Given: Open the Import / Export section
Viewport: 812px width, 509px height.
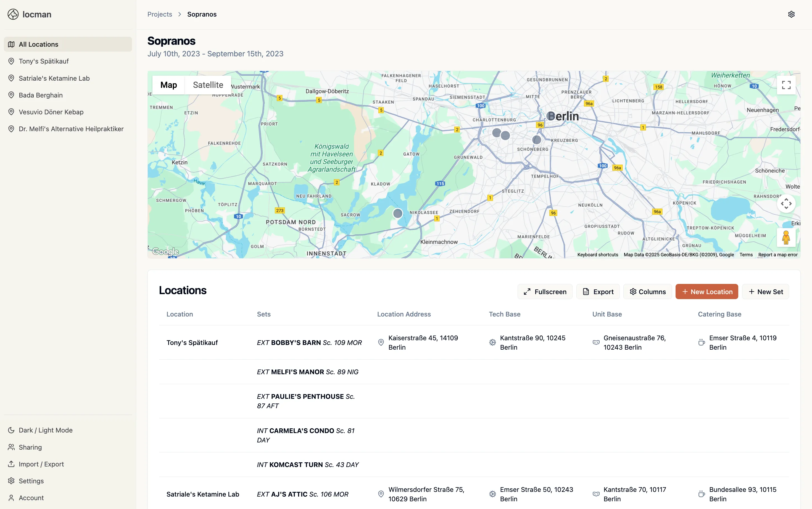Looking at the screenshot, I should click(41, 463).
